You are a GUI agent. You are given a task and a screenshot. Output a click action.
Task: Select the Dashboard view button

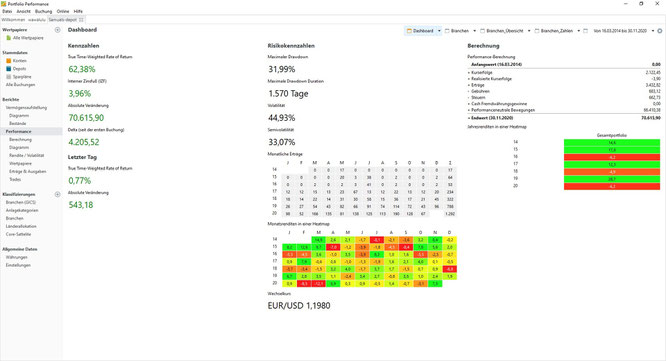423,31
